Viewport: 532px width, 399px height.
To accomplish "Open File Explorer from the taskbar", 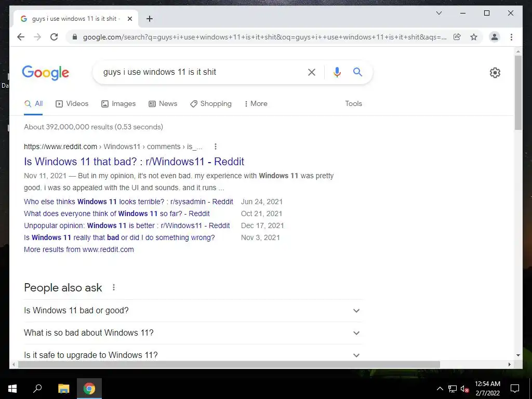I will [x=63, y=389].
